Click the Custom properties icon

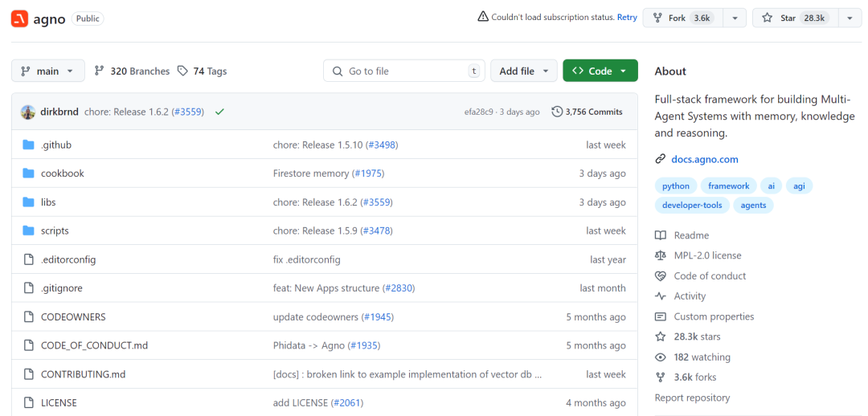click(x=660, y=316)
